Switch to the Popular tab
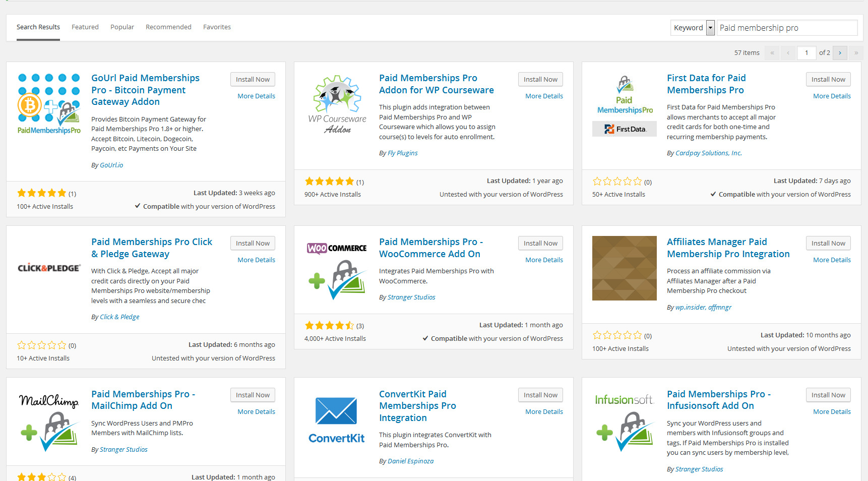 pyautogui.click(x=122, y=27)
